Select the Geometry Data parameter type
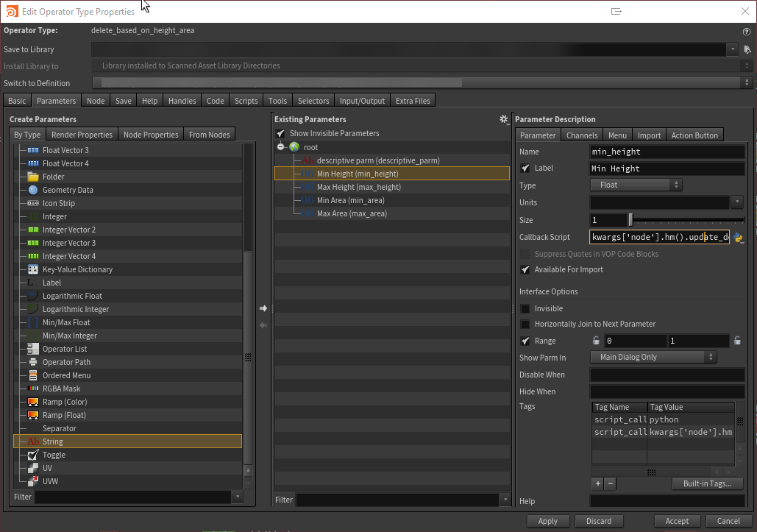Screen dimensions: 757x532 pos(68,190)
